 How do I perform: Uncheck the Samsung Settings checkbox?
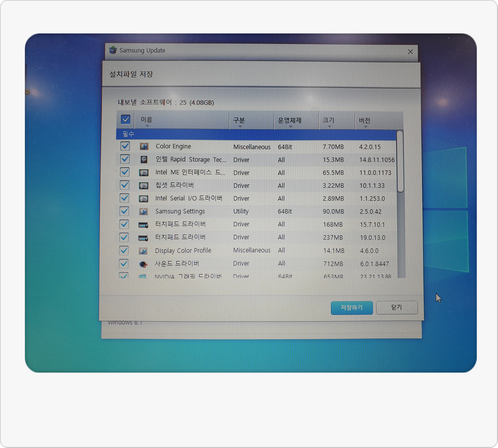124,211
